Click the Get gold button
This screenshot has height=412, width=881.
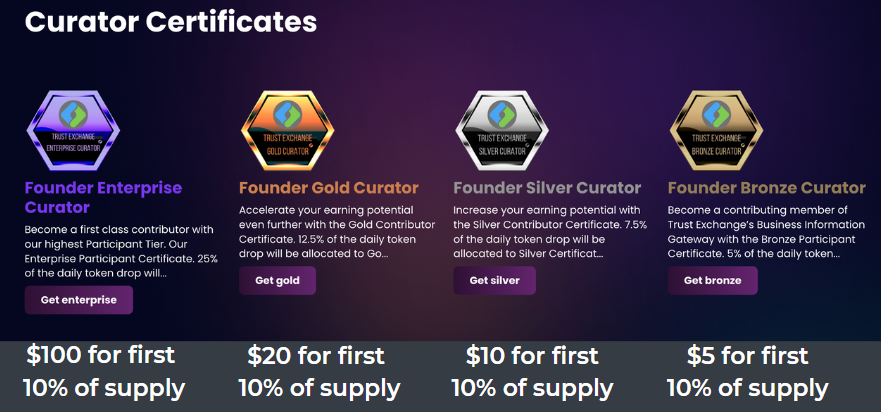[x=278, y=280]
